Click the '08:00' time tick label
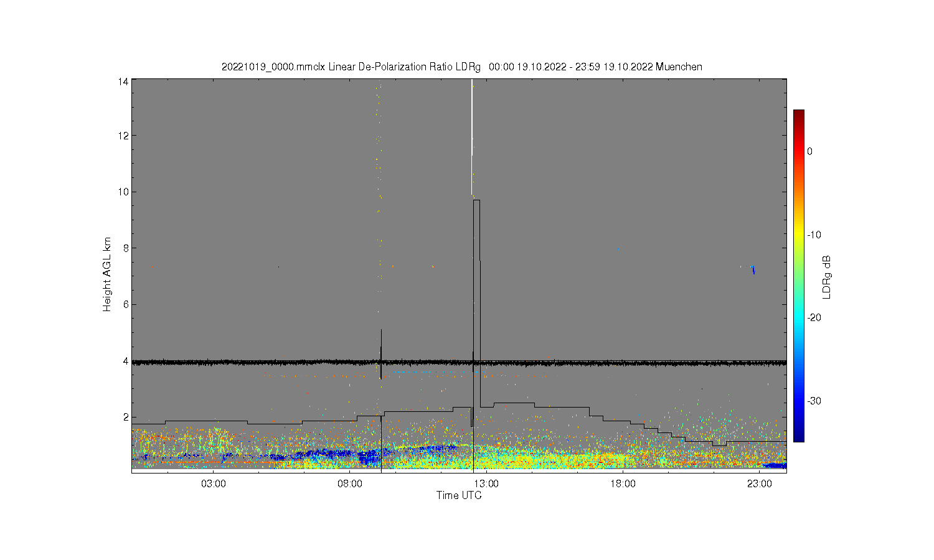 click(350, 484)
